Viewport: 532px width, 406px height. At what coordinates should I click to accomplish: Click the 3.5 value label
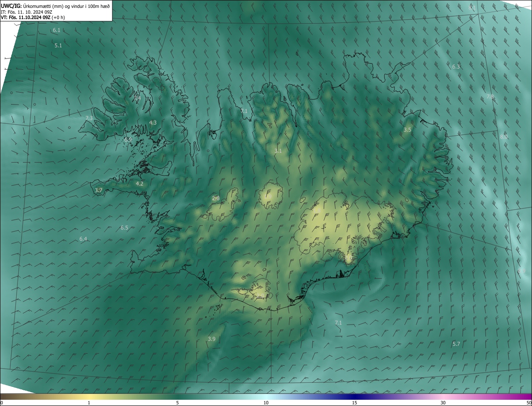tap(407, 130)
